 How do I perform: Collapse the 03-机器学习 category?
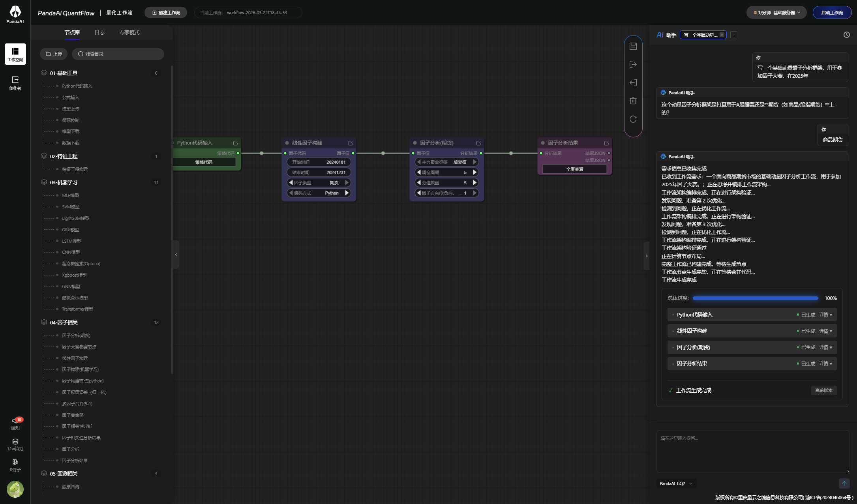tap(64, 182)
